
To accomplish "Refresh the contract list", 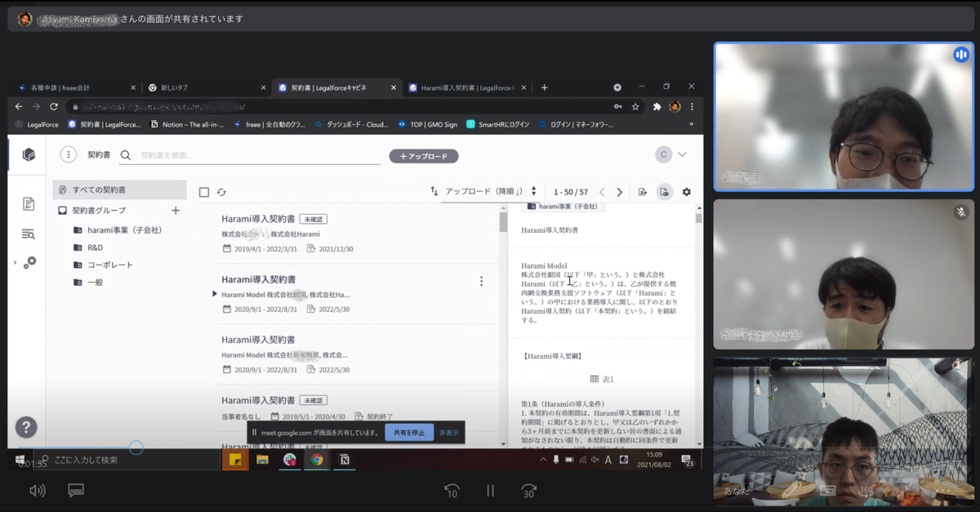I will (x=221, y=192).
